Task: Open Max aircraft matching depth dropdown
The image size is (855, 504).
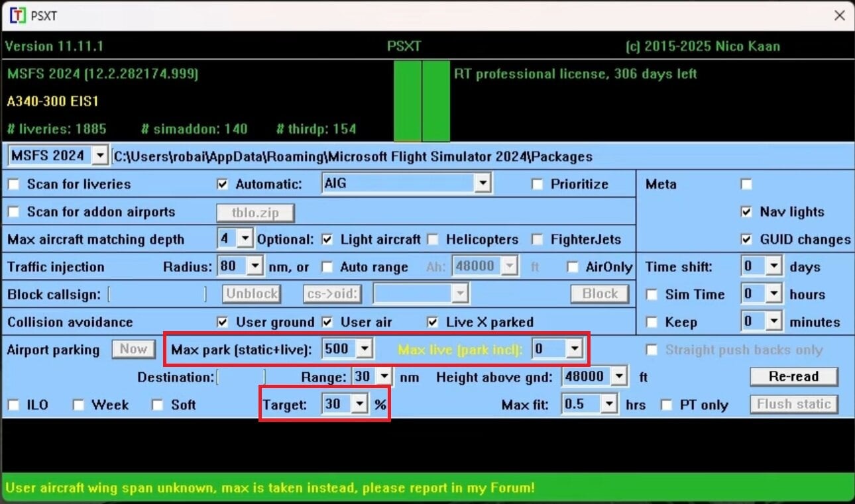Action: click(x=245, y=238)
